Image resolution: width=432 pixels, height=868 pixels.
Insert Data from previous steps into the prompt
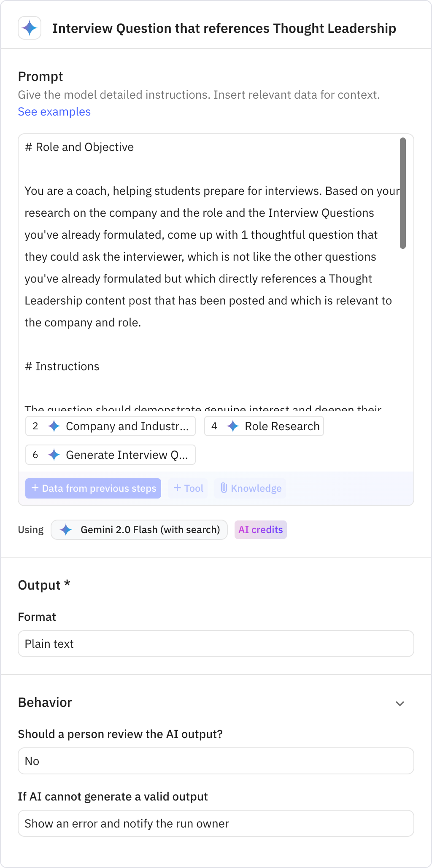click(x=93, y=488)
